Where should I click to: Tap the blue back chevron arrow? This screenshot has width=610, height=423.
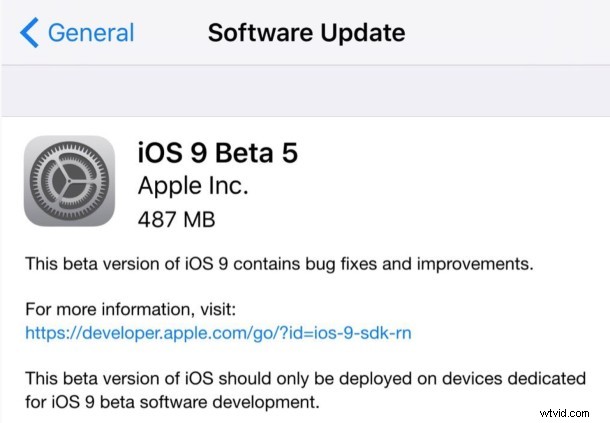[29, 32]
